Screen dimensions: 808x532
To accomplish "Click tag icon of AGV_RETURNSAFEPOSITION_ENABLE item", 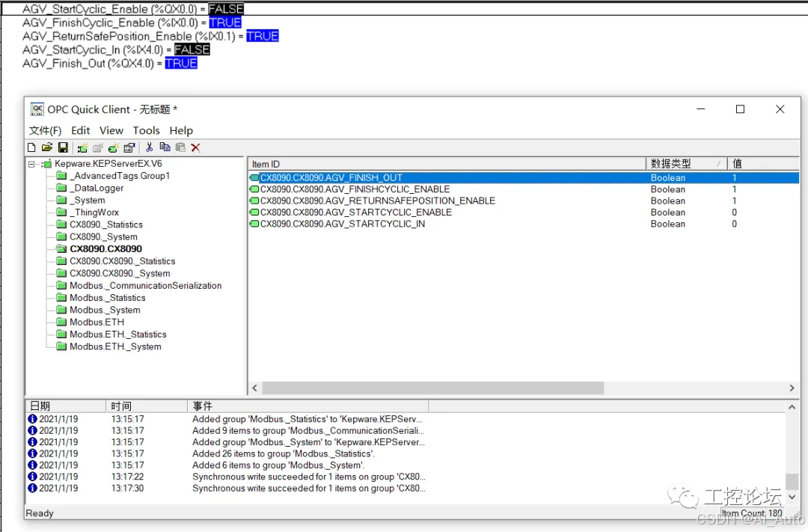I will point(254,201).
